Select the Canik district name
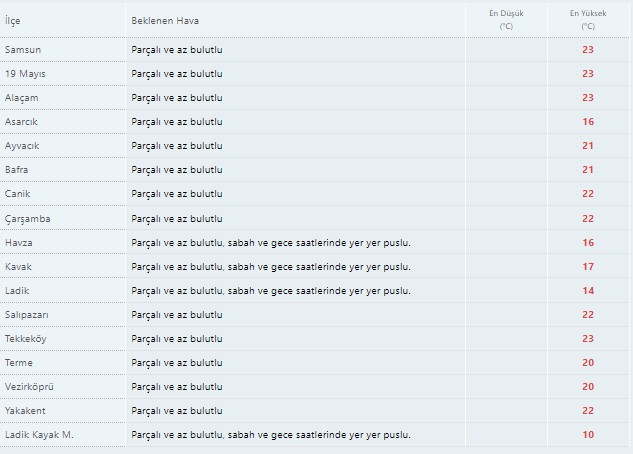The image size is (633, 454). pos(17,194)
